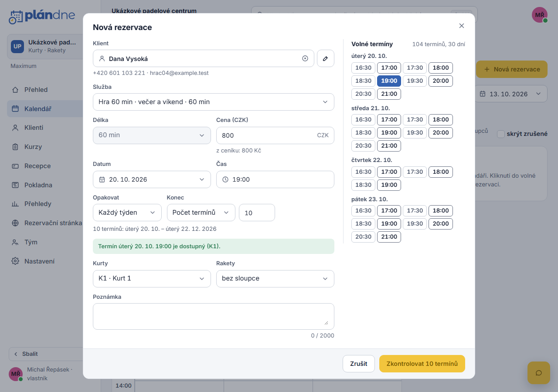Toggle the skrýt zrušené checkbox
The height and width of the screenshot is (392, 558).
click(501, 134)
